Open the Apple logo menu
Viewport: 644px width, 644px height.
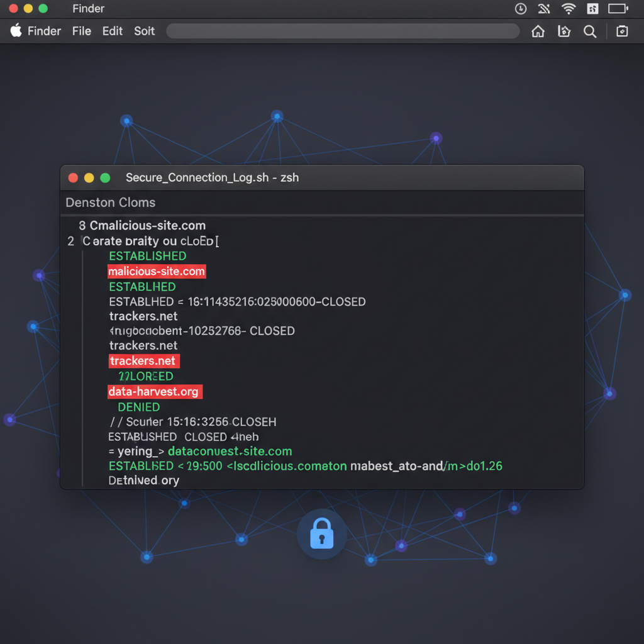[x=16, y=31]
